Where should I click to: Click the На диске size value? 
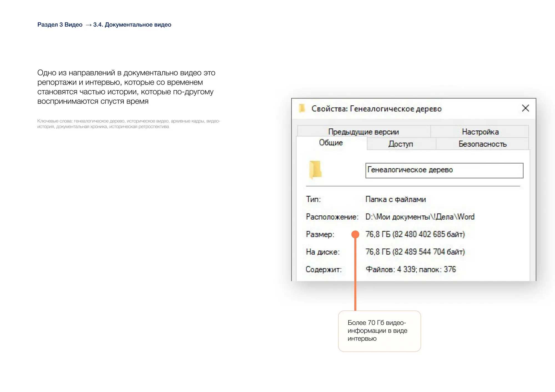(x=415, y=252)
